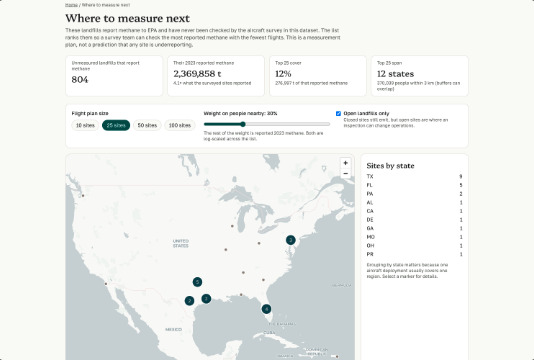Image resolution: width=534 pixels, height=360 pixels.
Task: Click the GA row in Sites by state
Action: (414, 229)
